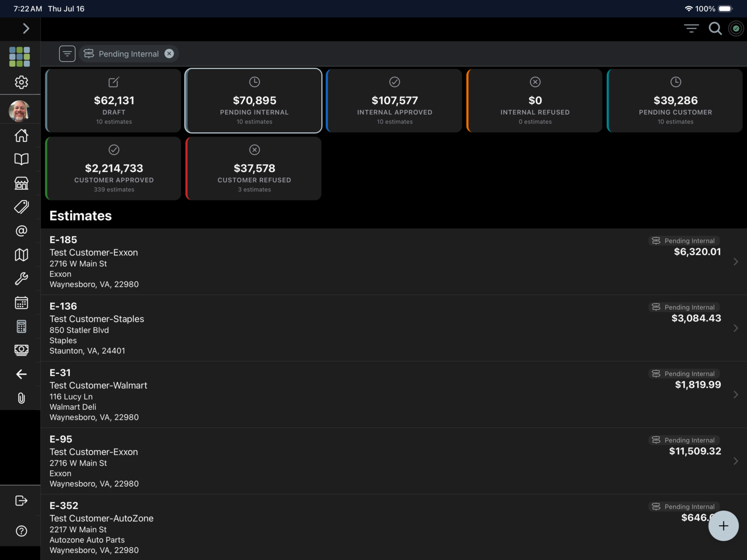Click the 850 Statler Blvd address
This screenshot has height=560, width=747.
pos(79,330)
